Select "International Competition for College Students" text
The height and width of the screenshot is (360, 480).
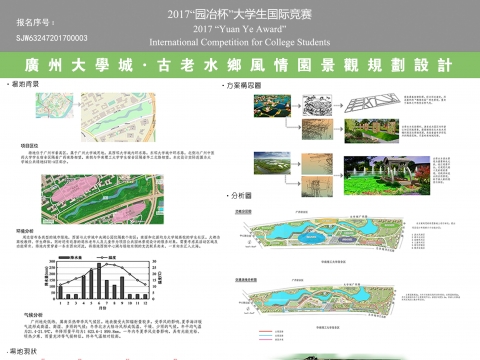240,42
